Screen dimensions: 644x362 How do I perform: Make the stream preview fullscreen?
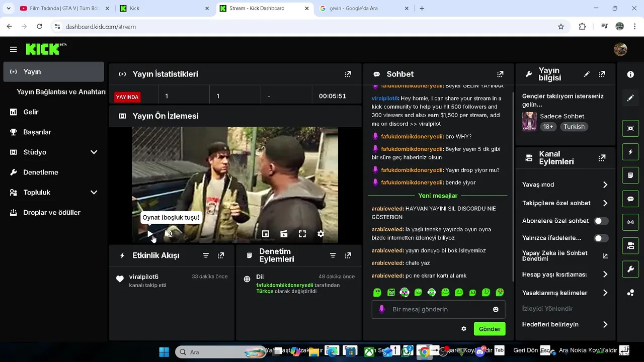302,234
